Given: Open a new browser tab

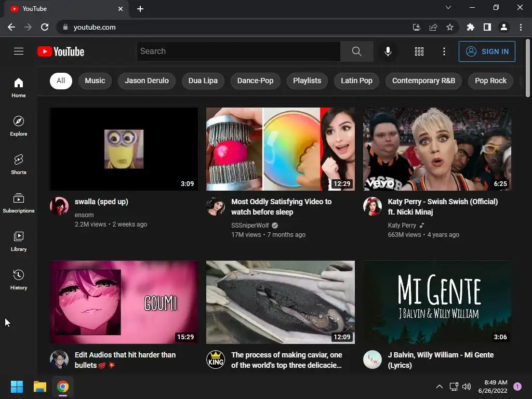Looking at the screenshot, I should [140, 9].
